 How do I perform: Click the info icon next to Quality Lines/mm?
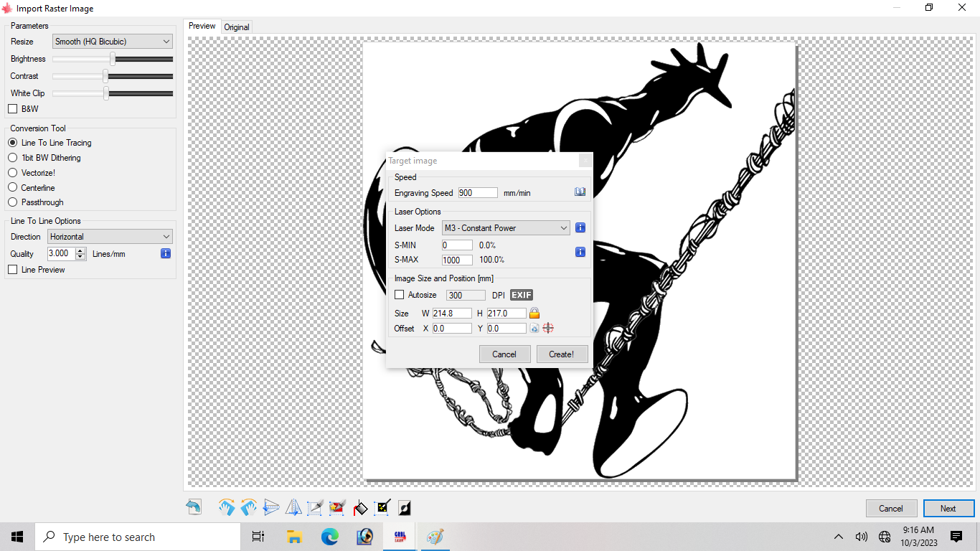point(166,253)
